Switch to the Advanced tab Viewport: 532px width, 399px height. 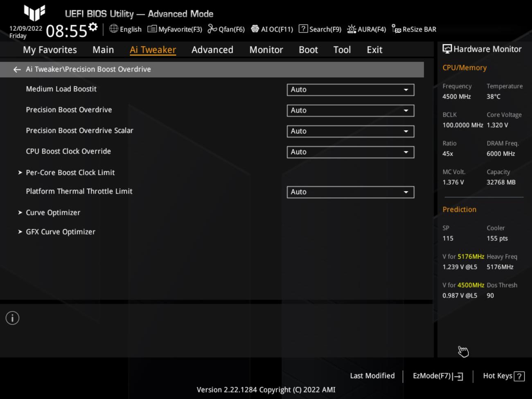click(212, 50)
